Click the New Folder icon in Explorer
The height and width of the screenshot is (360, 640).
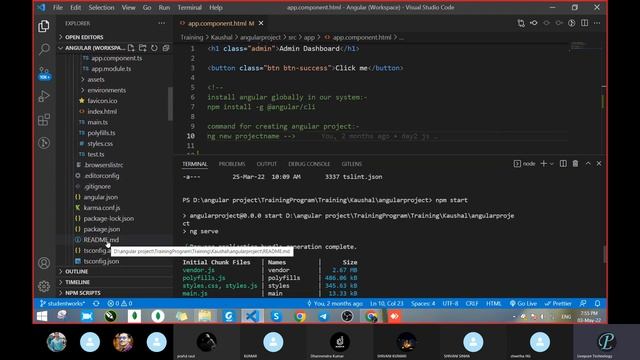[x=142, y=48]
